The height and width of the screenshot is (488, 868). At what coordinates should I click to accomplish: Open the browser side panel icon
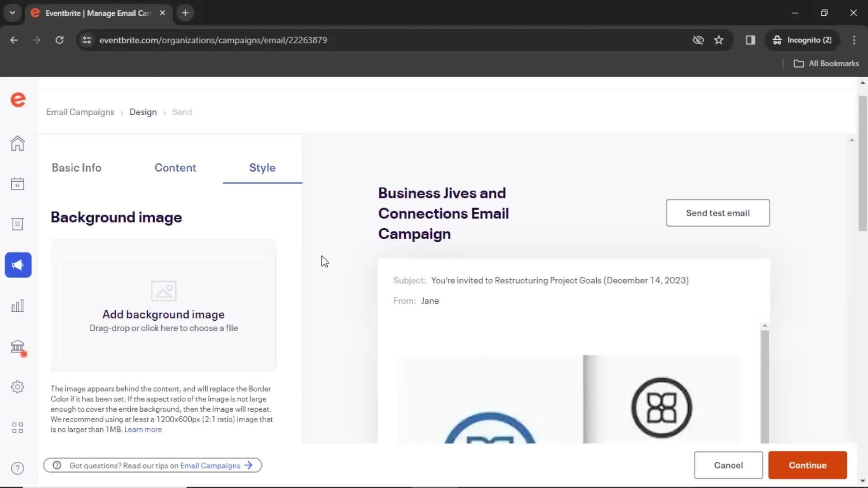pos(750,40)
